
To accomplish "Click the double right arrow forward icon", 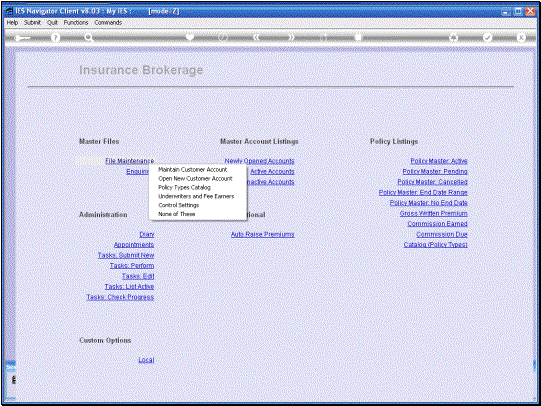I will 292,37.
